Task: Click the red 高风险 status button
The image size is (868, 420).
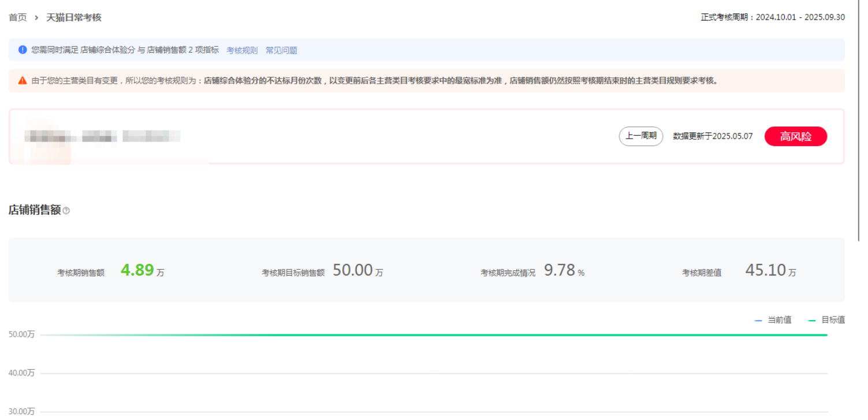Action: coord(795,136)
